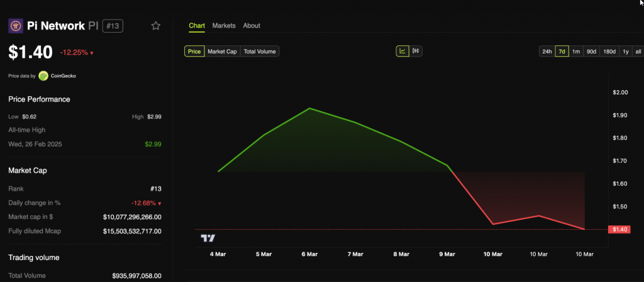
Task: Click the Pi Network title text
Action: click(56, 26)
